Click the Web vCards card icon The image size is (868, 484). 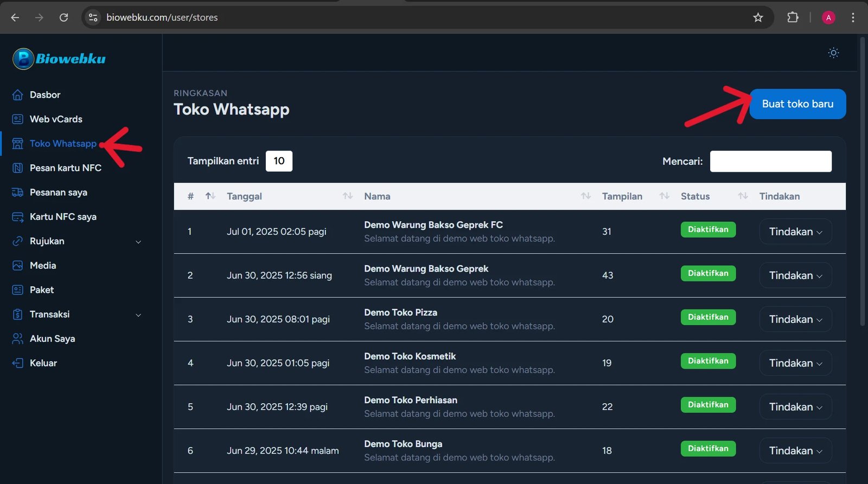(17, 119)
